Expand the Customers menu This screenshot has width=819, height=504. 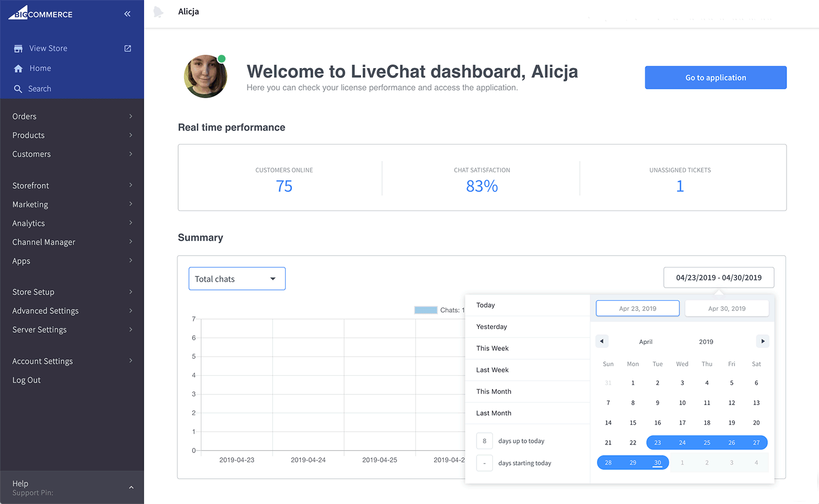[72, 154]
